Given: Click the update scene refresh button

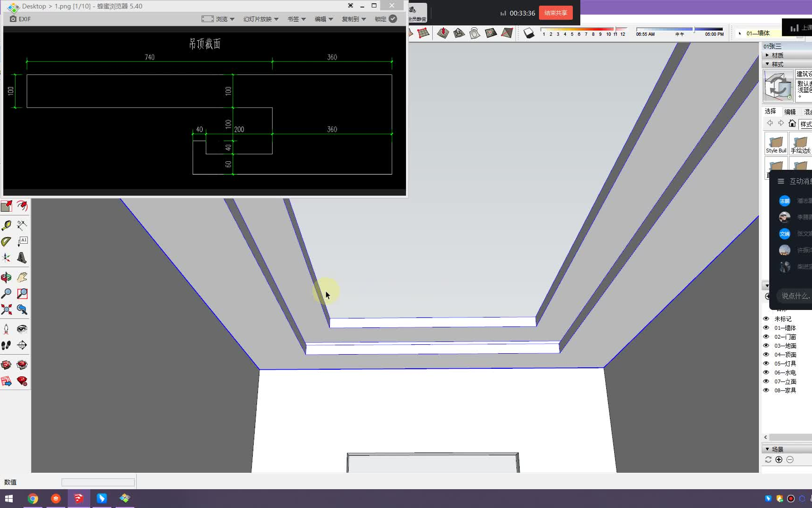Looking at the screenshot, I should tap(768, 460).
